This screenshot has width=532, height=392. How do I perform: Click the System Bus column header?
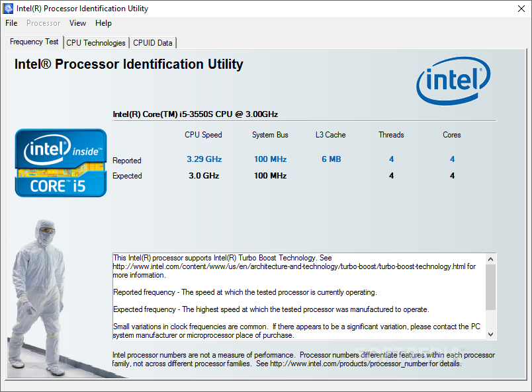(x=270, y=135)
